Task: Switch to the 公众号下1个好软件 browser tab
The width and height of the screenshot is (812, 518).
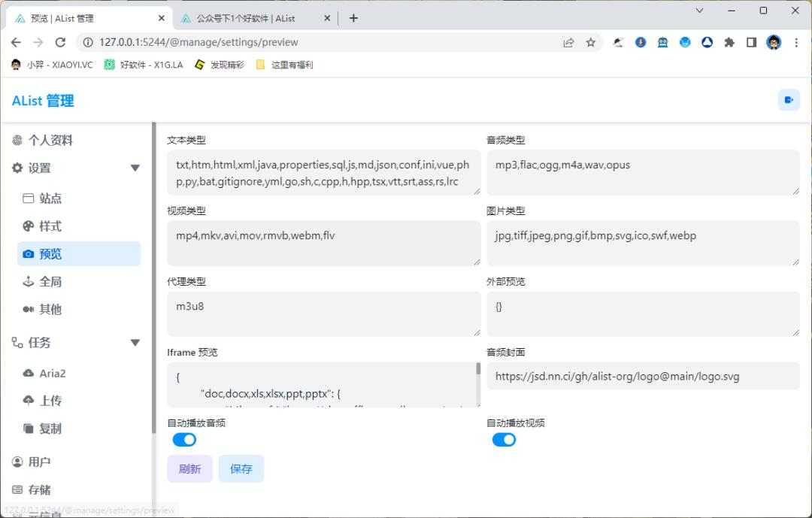Action: click(x=248, y=17)
